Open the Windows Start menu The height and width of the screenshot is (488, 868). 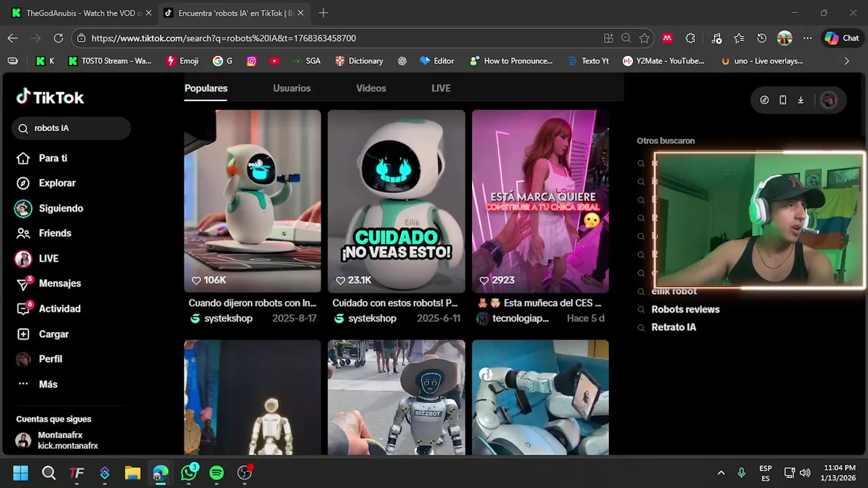click(x=20, y=473)
